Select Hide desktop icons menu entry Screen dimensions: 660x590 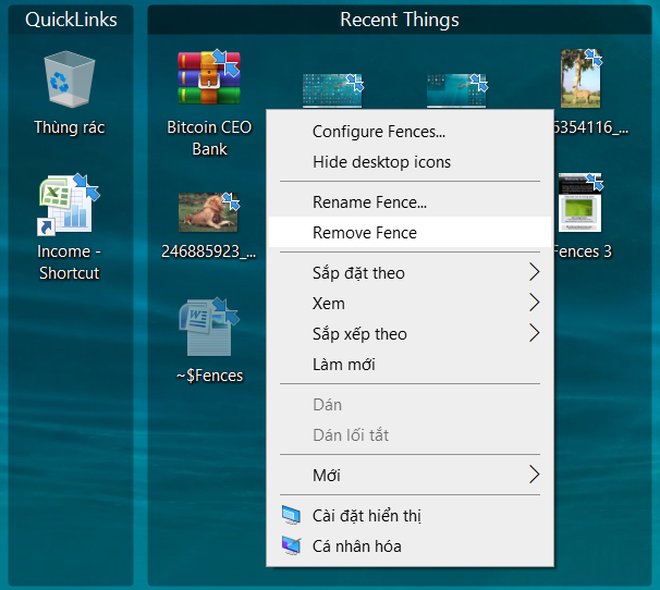point(381,162)
